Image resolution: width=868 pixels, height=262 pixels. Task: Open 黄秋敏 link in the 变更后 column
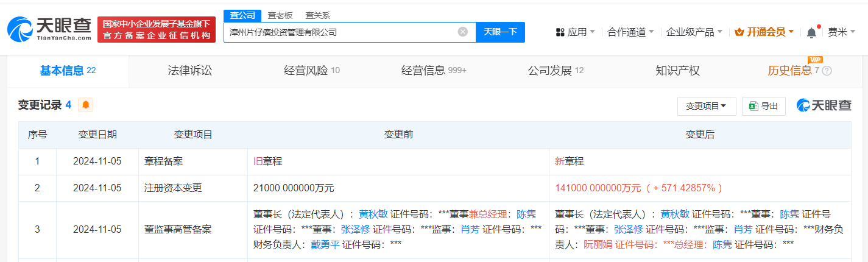point(675,214)
